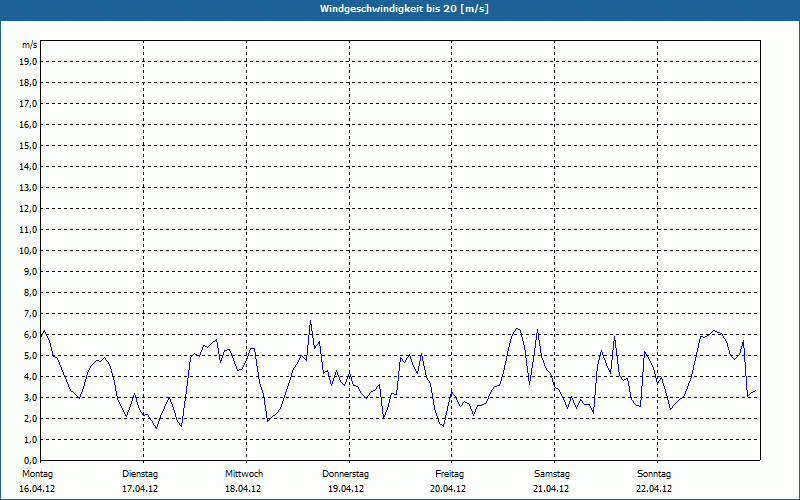Image resolution: width=800 pixels, height=500 pixels.
Task: Click the date 20.04.12
Action: click(x=448, y=488)
